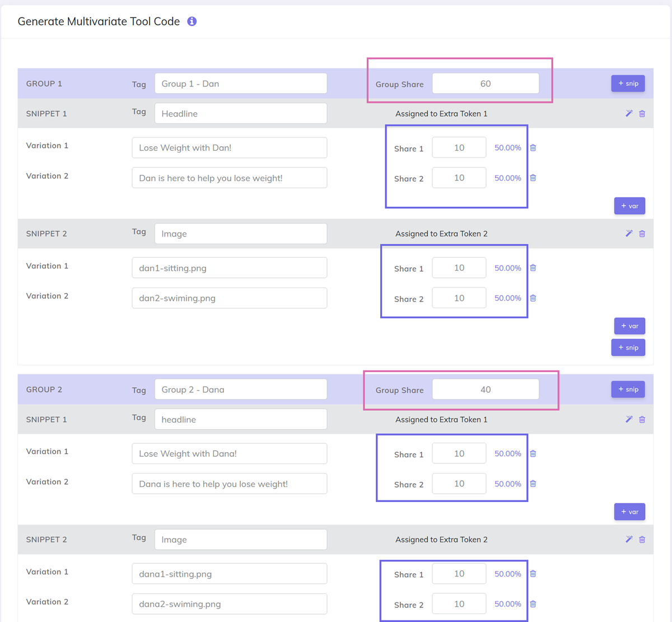The image size is (672, 622).
Task: Add a variation to the Group 2 headline snippet
Action: 629,511
